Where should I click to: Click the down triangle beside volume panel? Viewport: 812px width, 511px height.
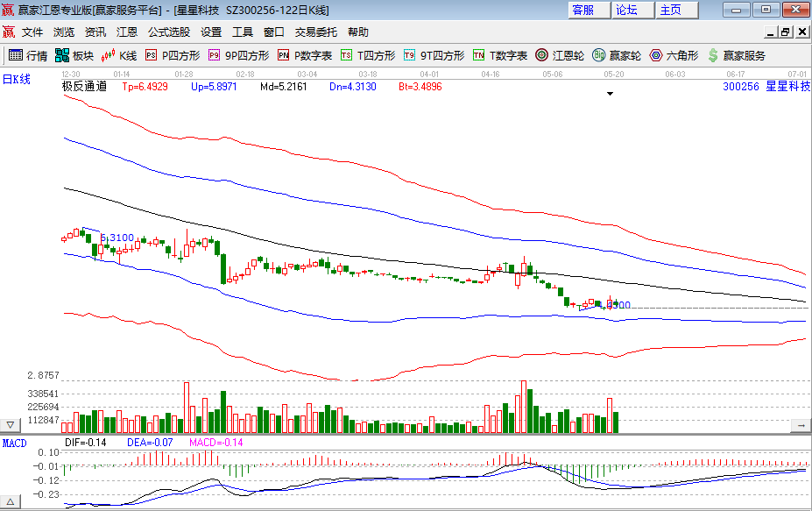(11, 425)
